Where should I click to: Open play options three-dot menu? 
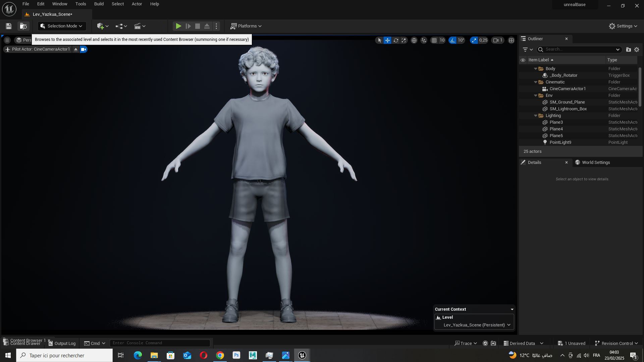tap(216, 26)
